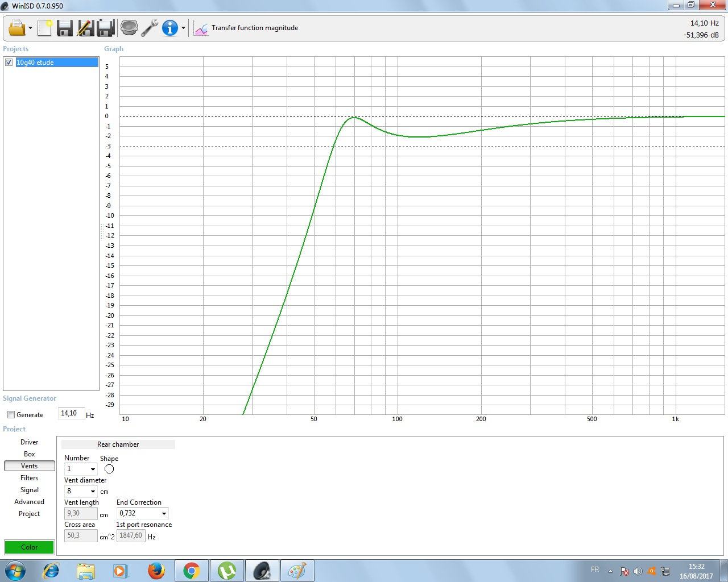Switch to uTorrent in the taskbar
728x582 pixels.
coord(227,571)
